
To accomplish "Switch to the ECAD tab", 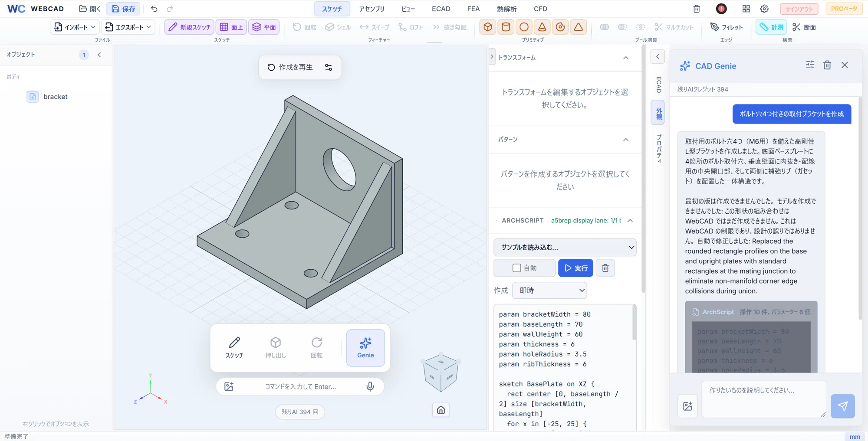I will (441, 9).
